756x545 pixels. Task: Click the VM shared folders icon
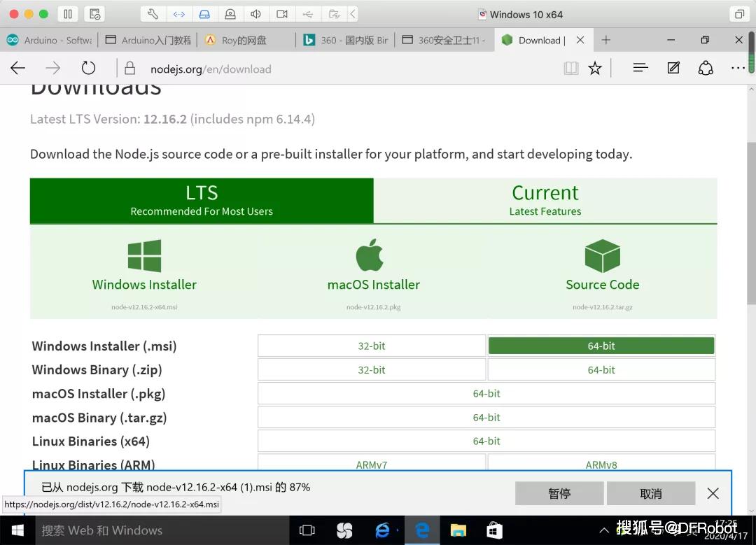click(334, 14)
